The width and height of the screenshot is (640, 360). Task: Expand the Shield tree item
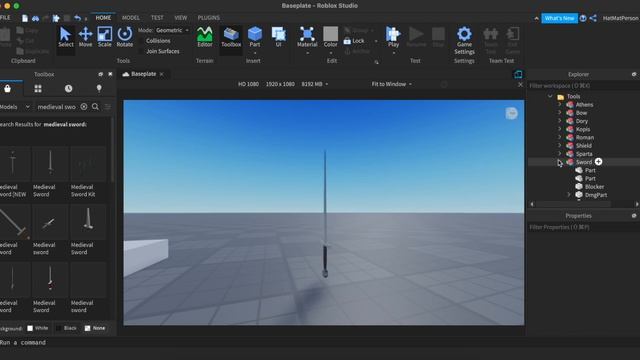click(x=560, y=145)
